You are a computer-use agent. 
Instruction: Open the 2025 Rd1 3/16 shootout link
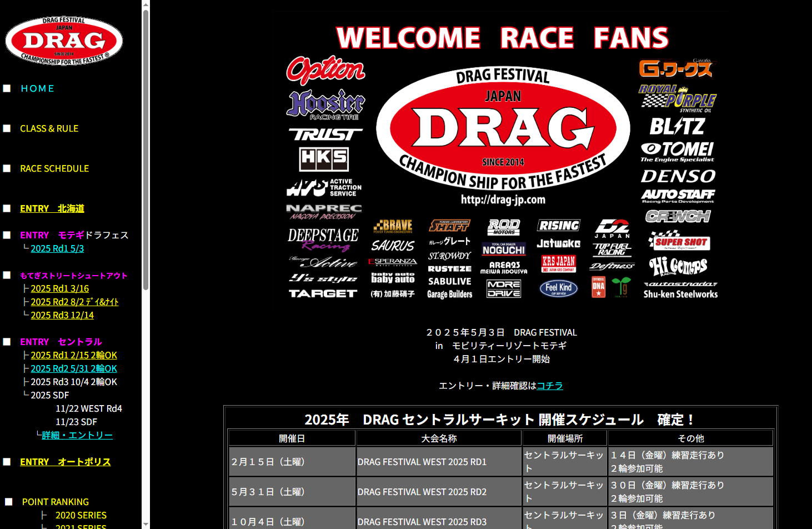60,288
